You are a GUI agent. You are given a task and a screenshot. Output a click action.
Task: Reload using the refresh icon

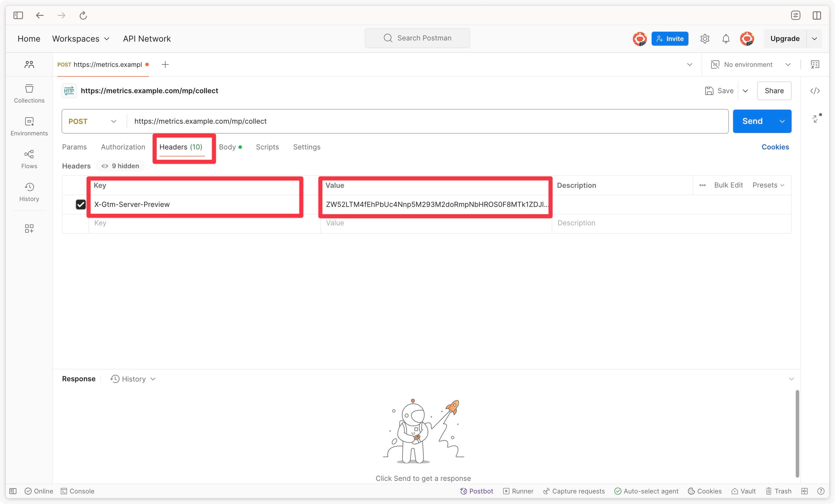pyautogui.click(x=83, y=15)
